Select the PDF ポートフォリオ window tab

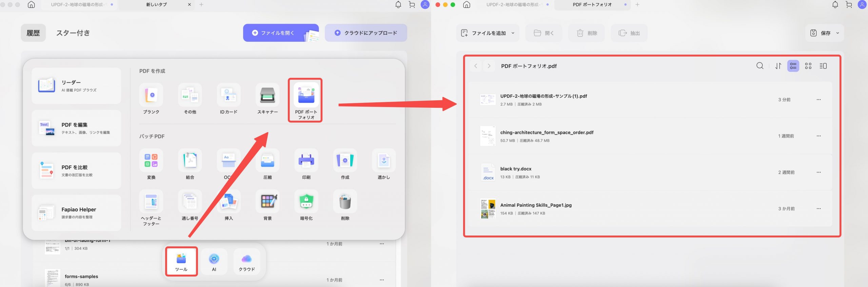point(592,5)
